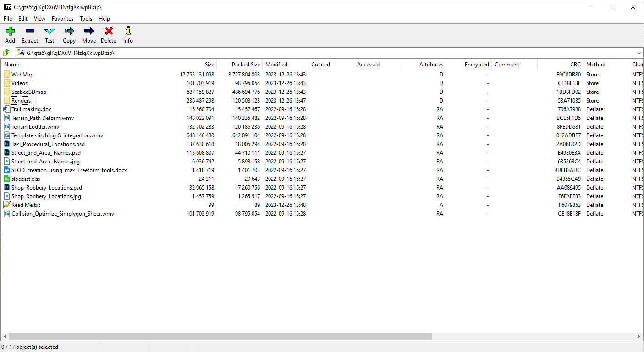Sort by the CRC column header

coord(560,65)
